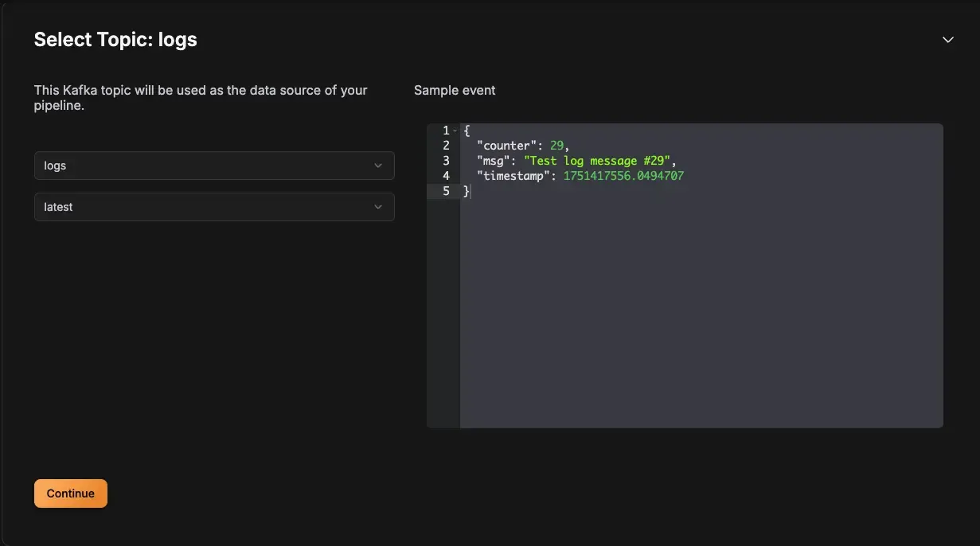
Task: Click the Sample event label
Action: (x=455, y=91)
